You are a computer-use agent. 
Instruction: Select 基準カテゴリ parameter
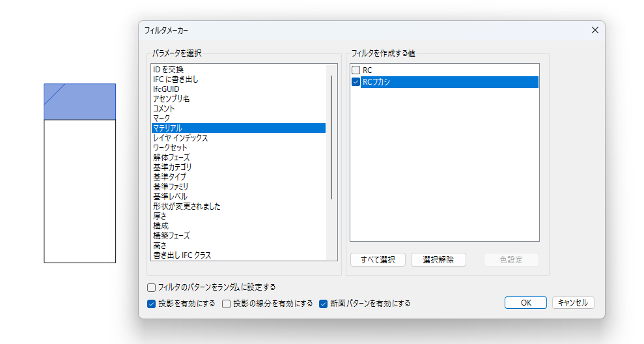pyautogui.click(x=238, y=167)
